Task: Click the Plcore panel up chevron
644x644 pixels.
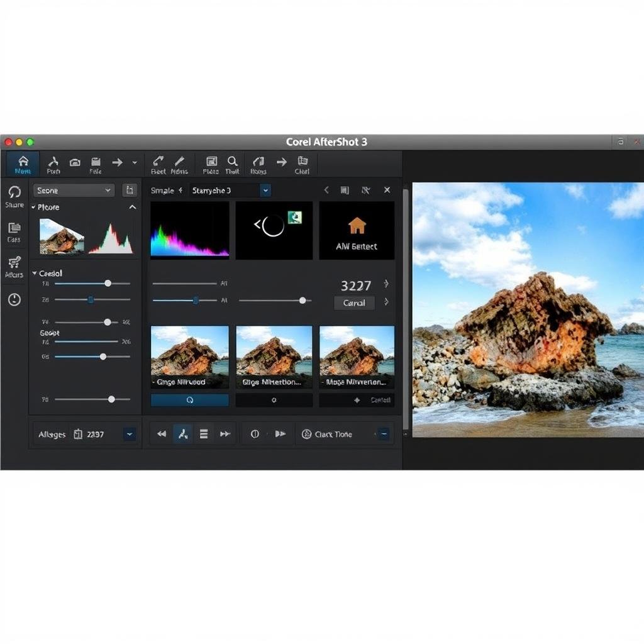Action: coord(132,207)
